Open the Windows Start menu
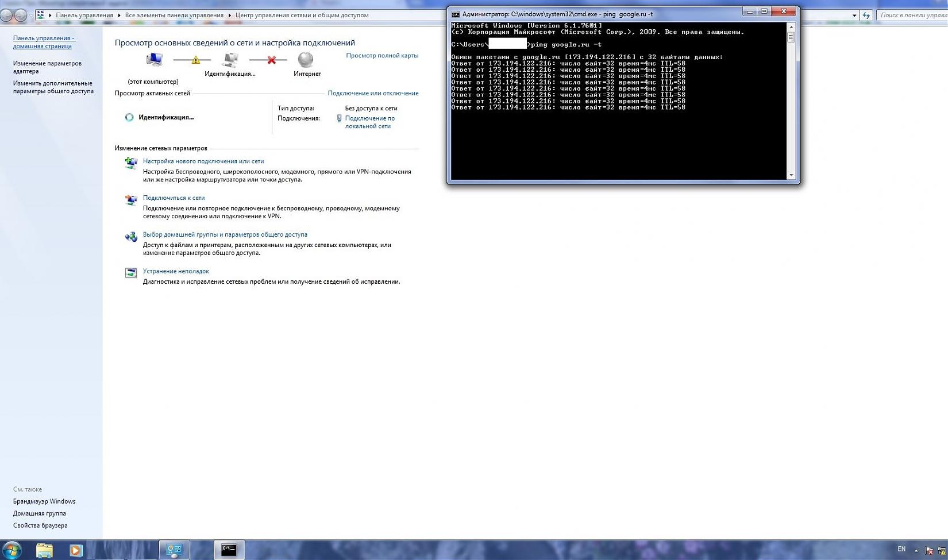The width and height of the screenshot is (948, 560). coord(12,550)
